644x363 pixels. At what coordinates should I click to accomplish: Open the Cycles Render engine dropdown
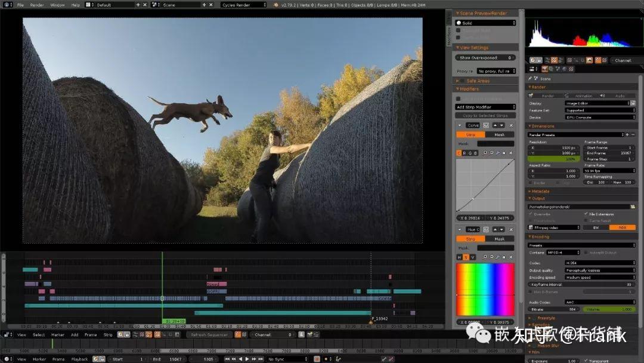244,5
